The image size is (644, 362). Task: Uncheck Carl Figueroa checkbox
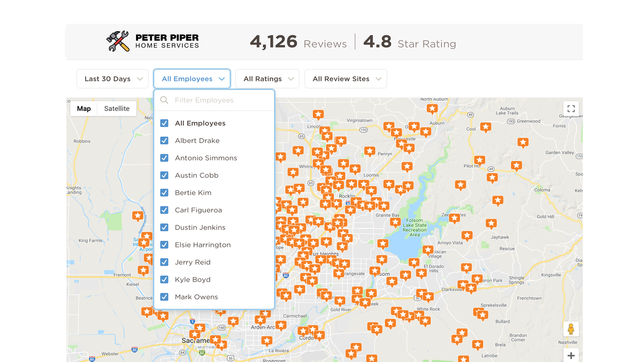tap(164, 210)
